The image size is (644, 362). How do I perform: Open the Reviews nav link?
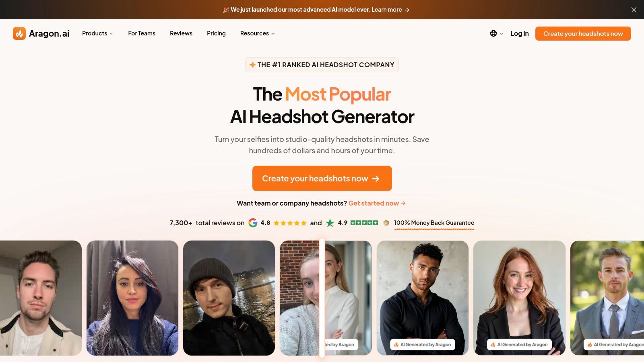coord(181,33)
